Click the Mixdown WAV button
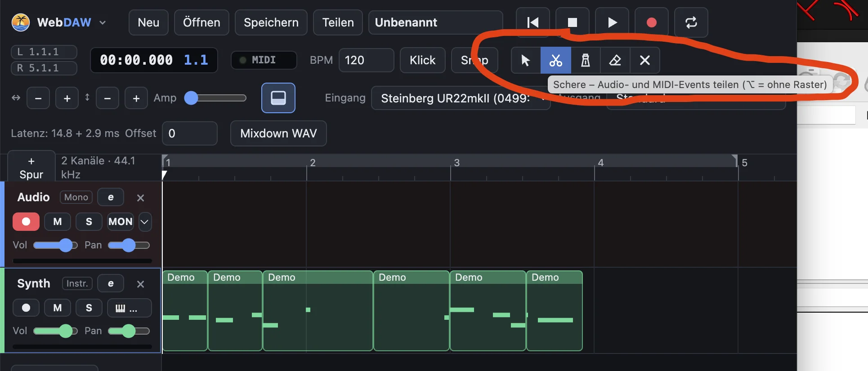The image size is (868, 371). click(278, 133)
